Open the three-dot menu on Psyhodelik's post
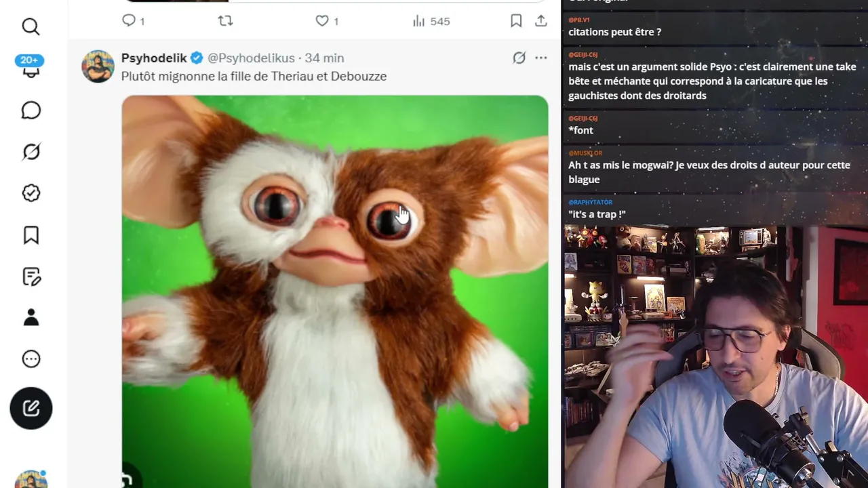Image resolution: width=868 pixels, height=488 pixels. point(540,58)
